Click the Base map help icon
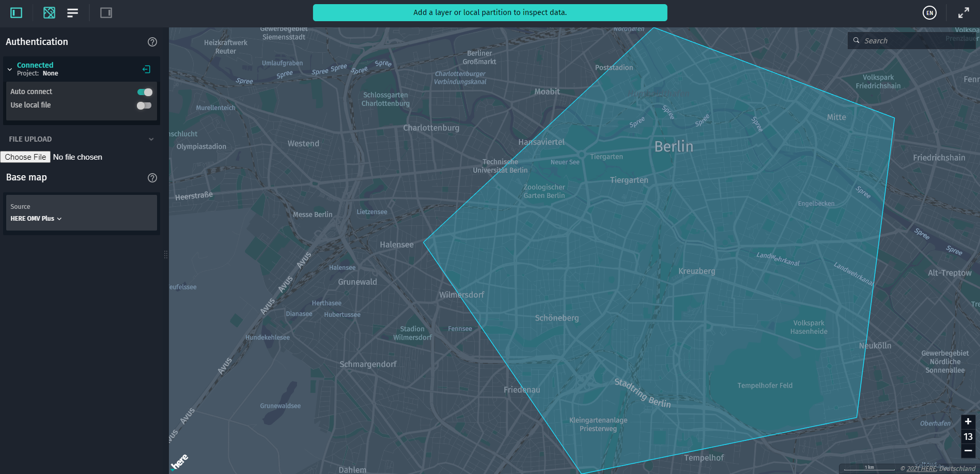 tap(152, 178)
